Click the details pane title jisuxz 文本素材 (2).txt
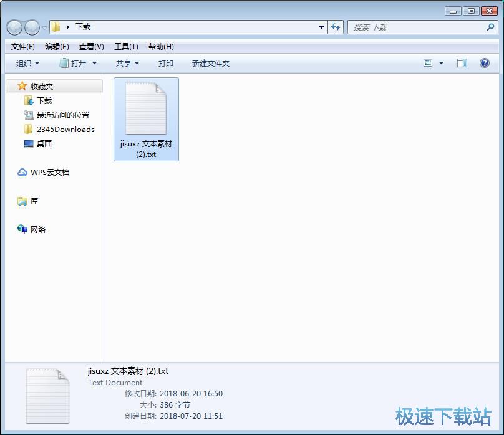The width and height of the screenshot is (504, 435). [x=128, y=371]
